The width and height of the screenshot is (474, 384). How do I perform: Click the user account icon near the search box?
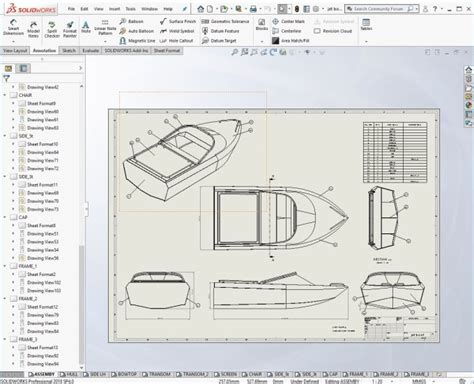tap(425, 9)
